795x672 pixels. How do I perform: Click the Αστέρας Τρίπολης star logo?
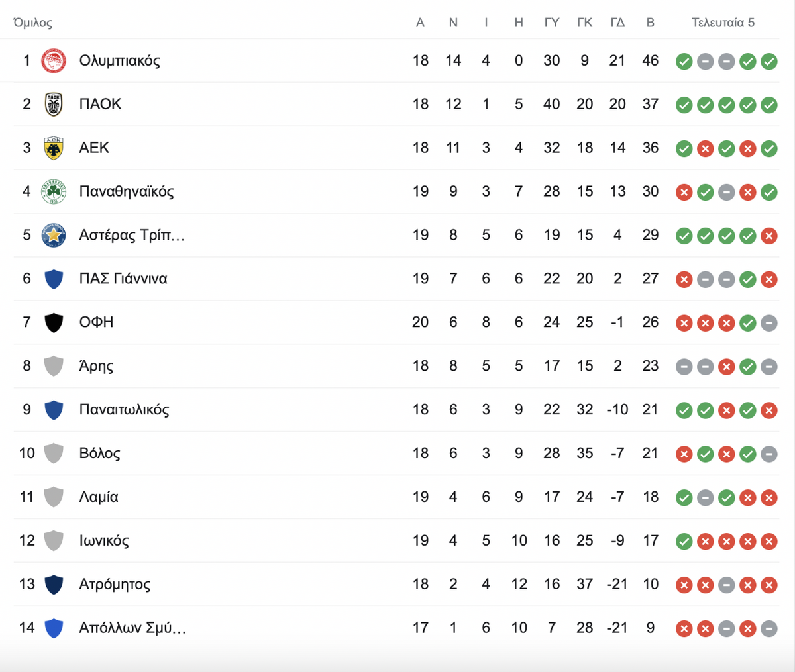pos(54,236)
